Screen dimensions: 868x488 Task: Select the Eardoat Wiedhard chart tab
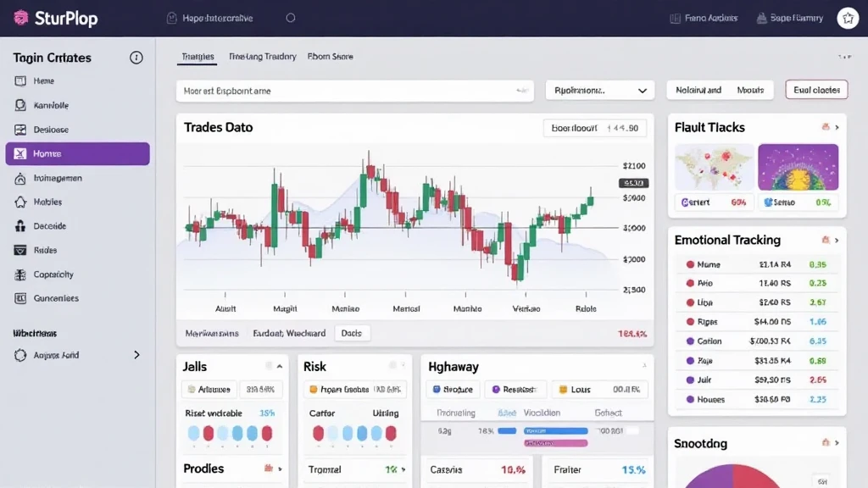289,333
